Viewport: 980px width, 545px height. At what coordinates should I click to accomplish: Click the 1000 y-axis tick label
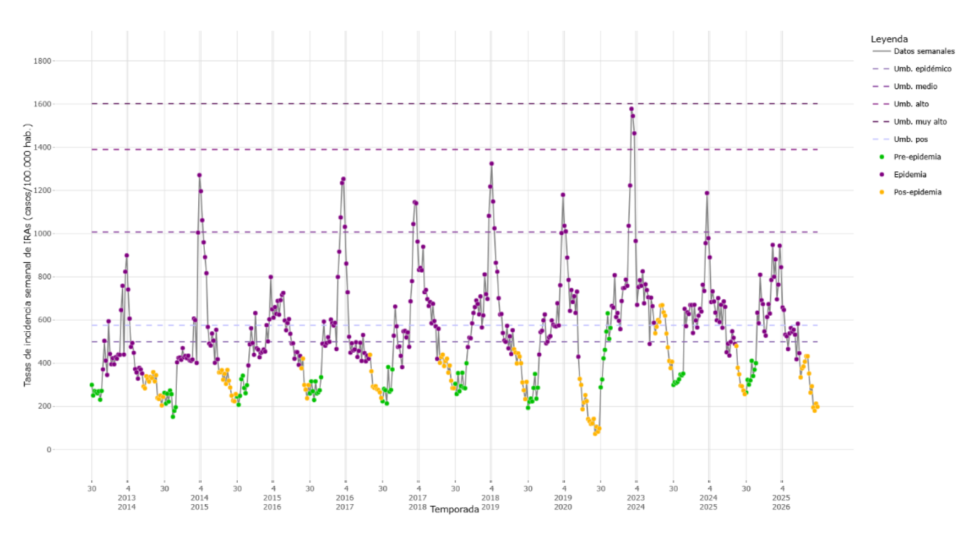click(42, 234)
